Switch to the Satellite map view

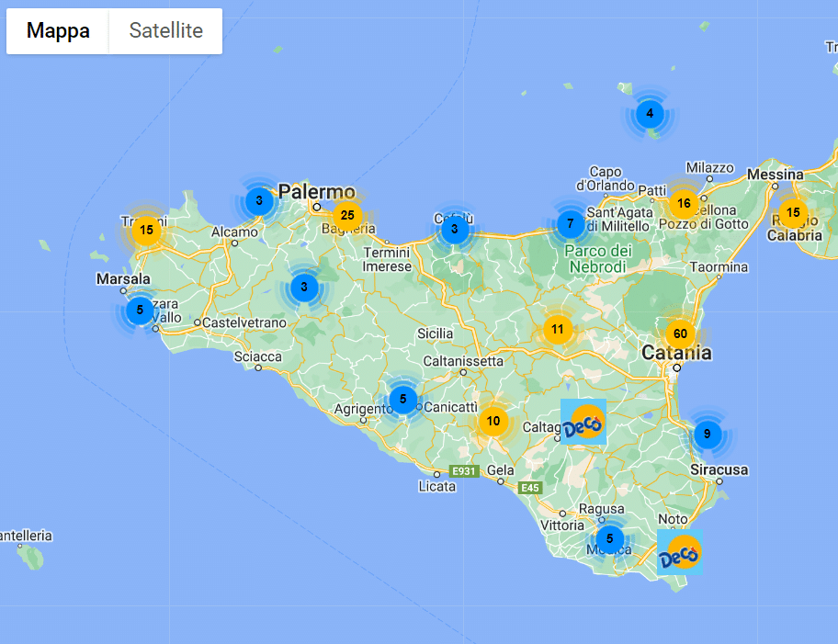tap(165, 31)
